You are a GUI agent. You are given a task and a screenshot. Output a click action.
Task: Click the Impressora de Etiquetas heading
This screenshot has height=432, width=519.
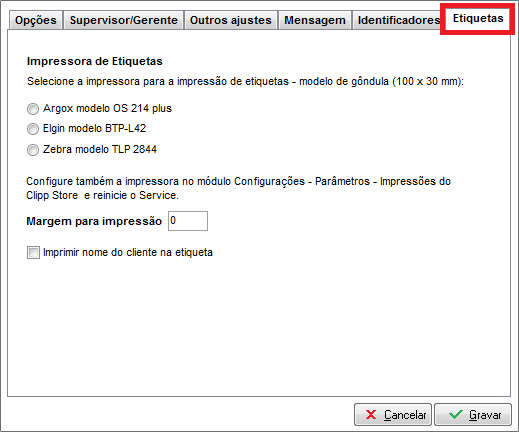pyautogui.click(x=95, y=61)
